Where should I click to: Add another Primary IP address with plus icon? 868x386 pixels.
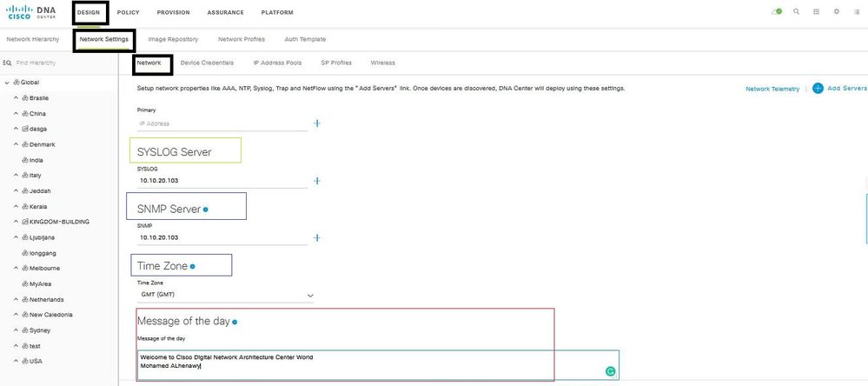(316, 123)
